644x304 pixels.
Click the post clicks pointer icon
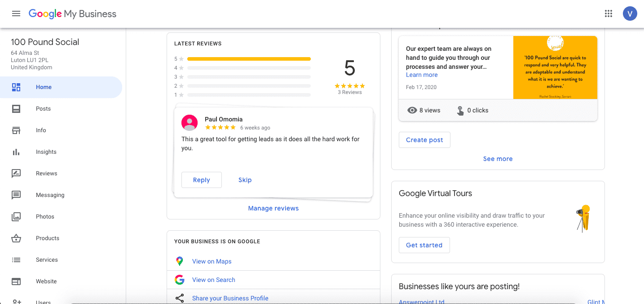tap(460, 111)
